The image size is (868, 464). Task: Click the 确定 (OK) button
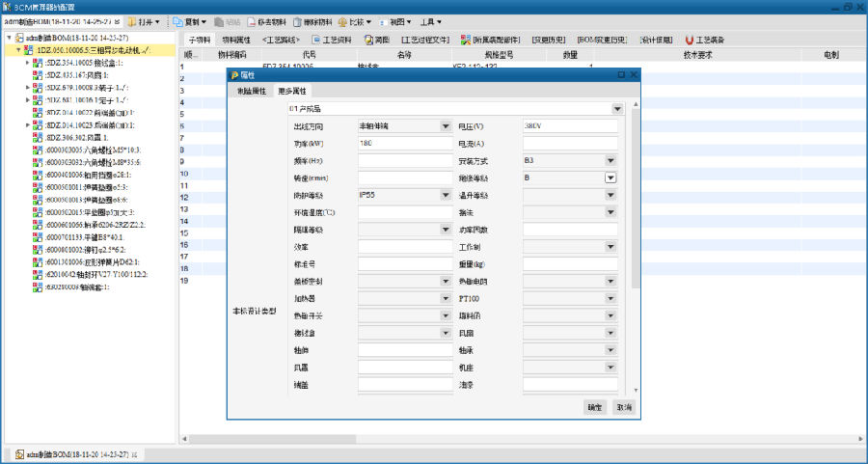pyautogui.click(x=594, y=407)
